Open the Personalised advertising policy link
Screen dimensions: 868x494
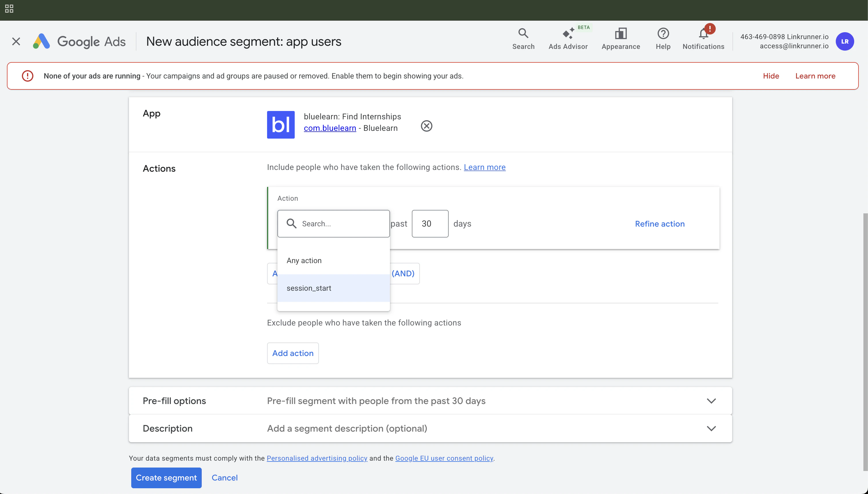point(317,458)
